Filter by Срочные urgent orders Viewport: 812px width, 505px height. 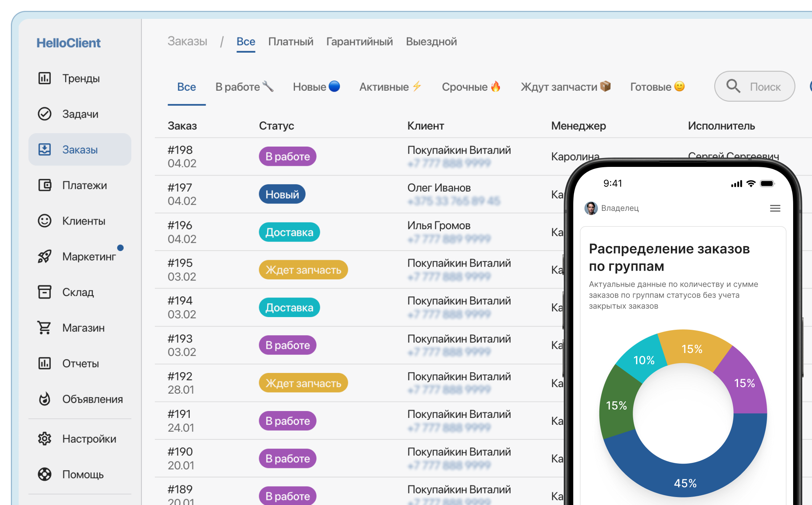coord(471,87)
